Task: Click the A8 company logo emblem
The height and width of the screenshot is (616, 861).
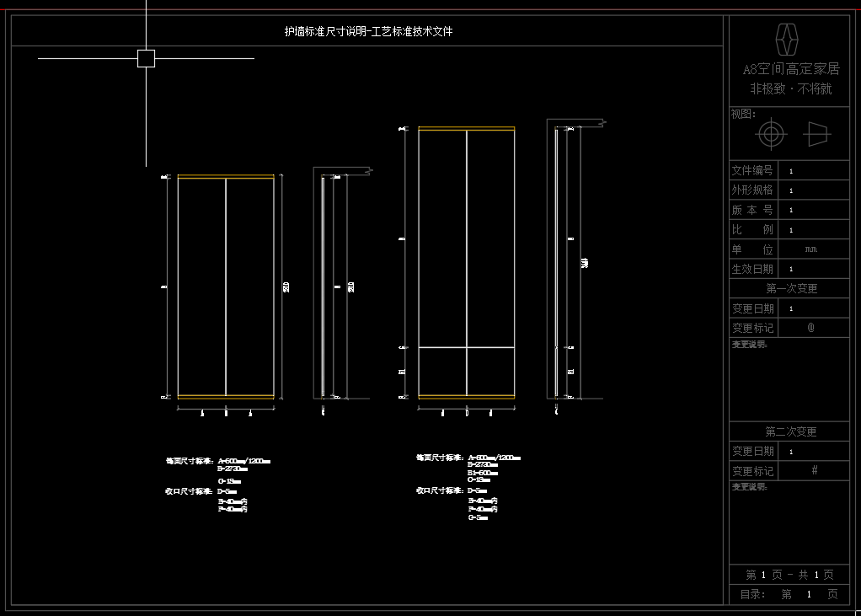Action: [x=786, y=39]
